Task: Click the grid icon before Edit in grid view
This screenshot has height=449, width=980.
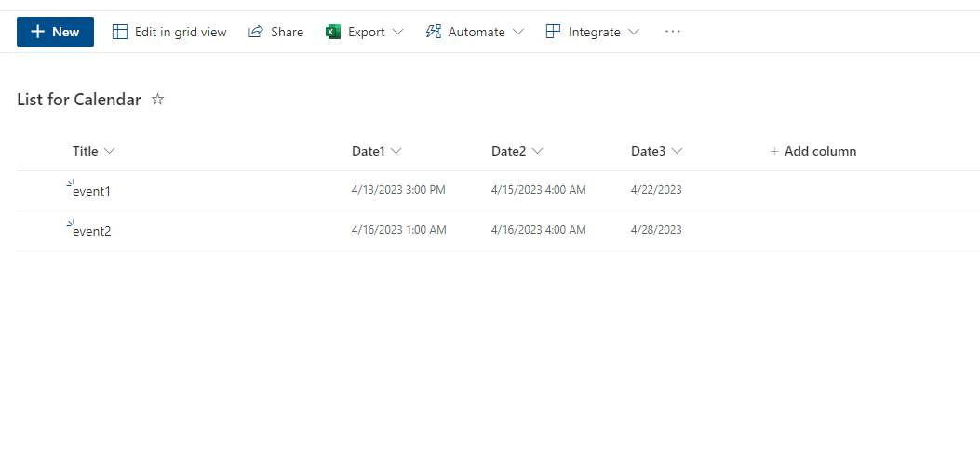Action: tap(120, 32)
